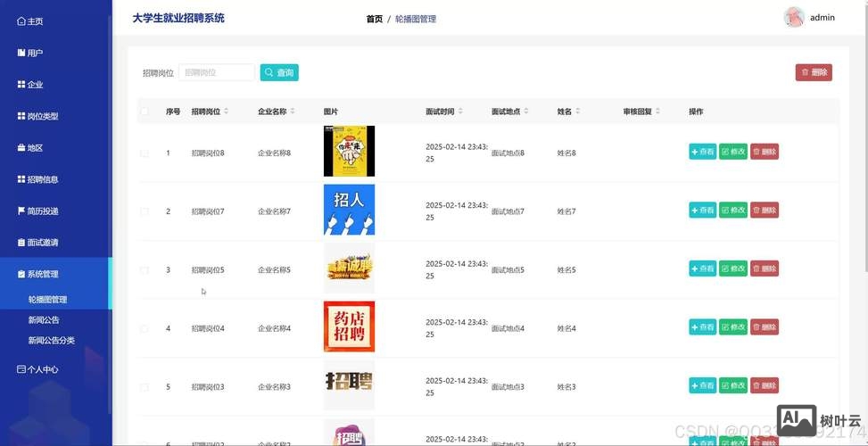Click 修改 for 招聘岗位8 row
This screenshot has height=446, width=868.
pos(733,152)
